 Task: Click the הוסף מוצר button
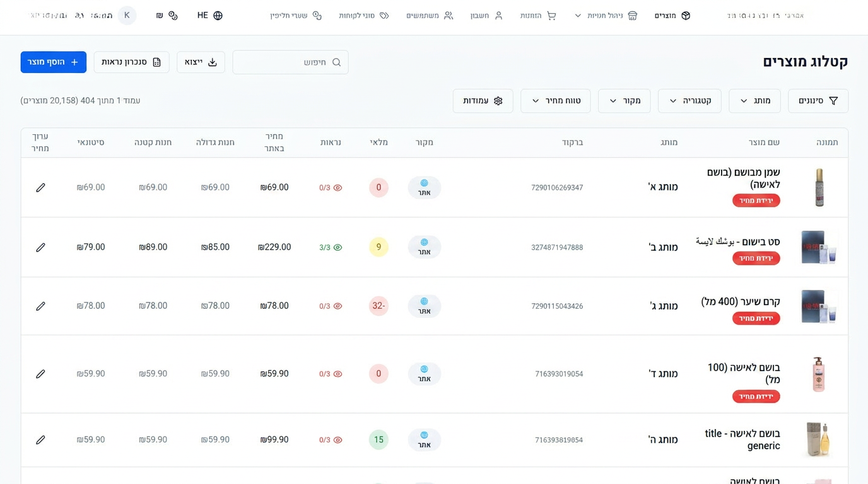tap(54, 62)
